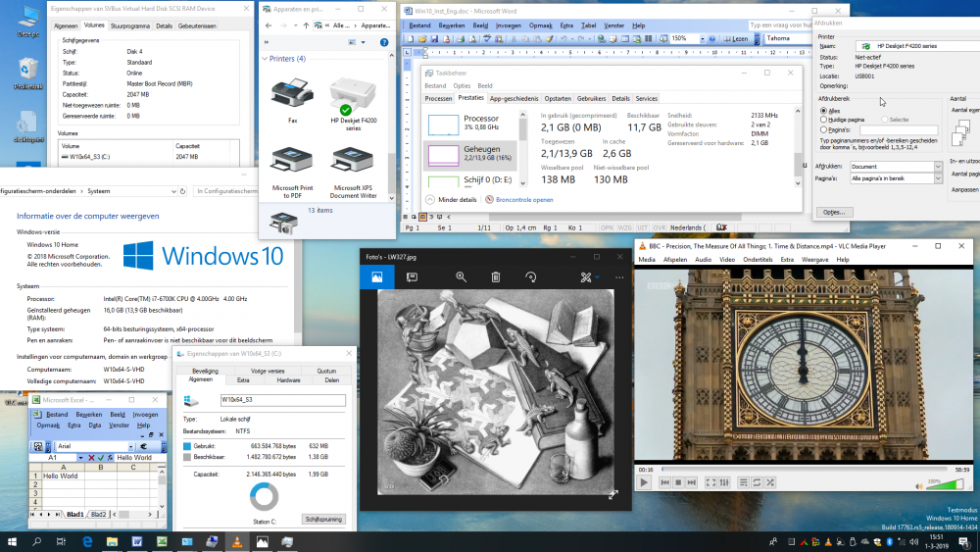Image resolution: width=980 pixels, height=552 pixels.
Task: Toggle loop mode in VLC
Action: click(x=757, y=482)
